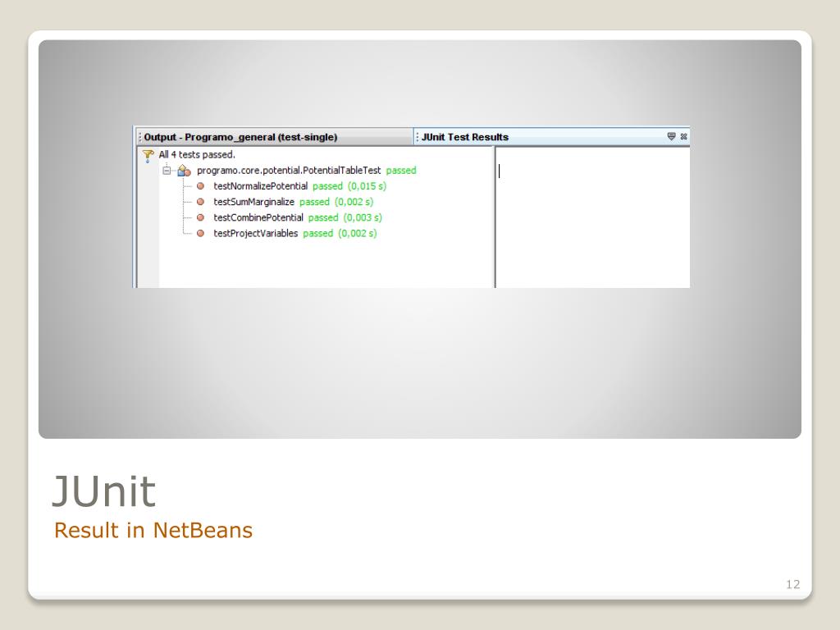Viewport: 840px width, 630px height.
Task: Select the testNormalizePotential test row
Action: (299, 186)
